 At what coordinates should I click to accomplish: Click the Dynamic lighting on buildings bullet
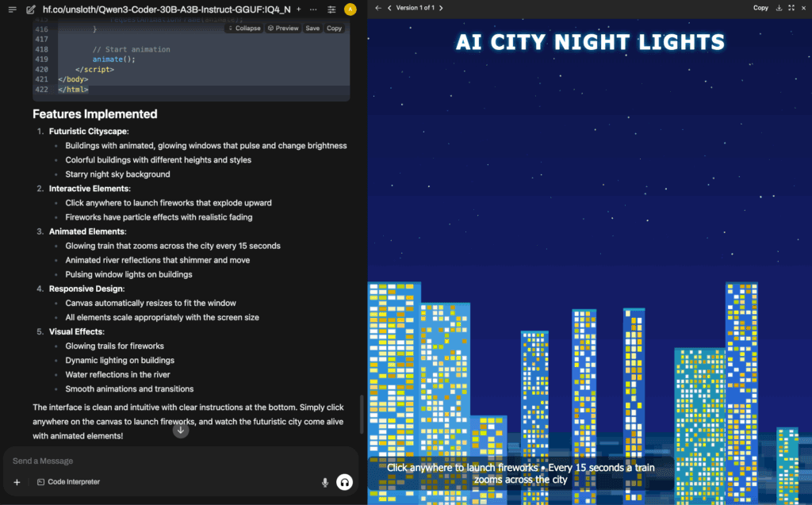tap(120, 361)
